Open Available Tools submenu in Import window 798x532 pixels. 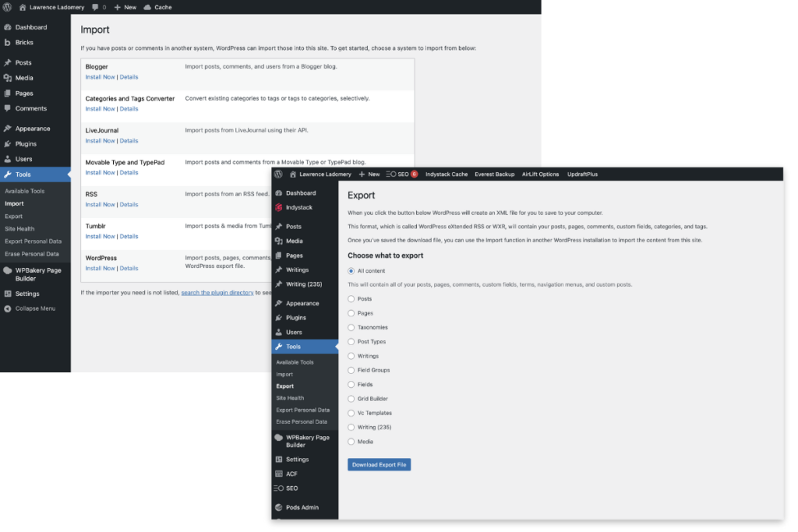coord(25,192)
